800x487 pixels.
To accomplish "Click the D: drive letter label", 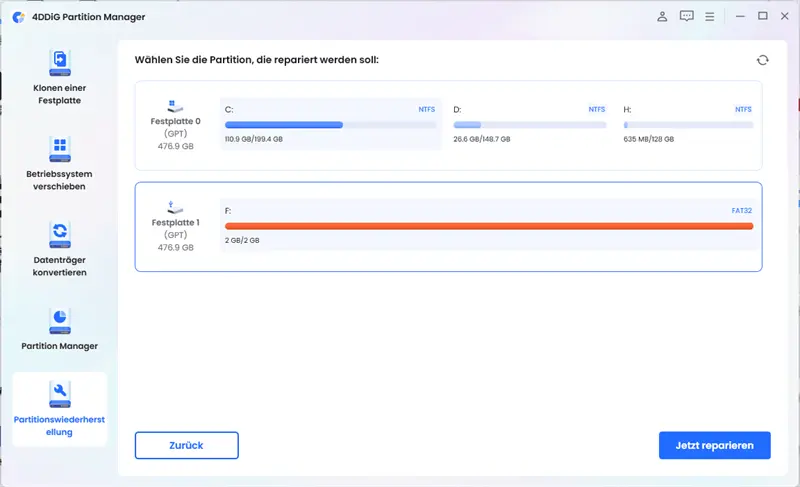I will tap(457, 110).
